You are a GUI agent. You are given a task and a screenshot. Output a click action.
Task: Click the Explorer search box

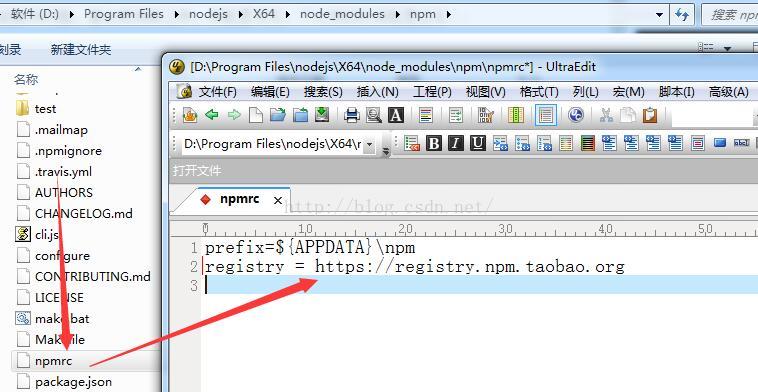pos(729,15)
